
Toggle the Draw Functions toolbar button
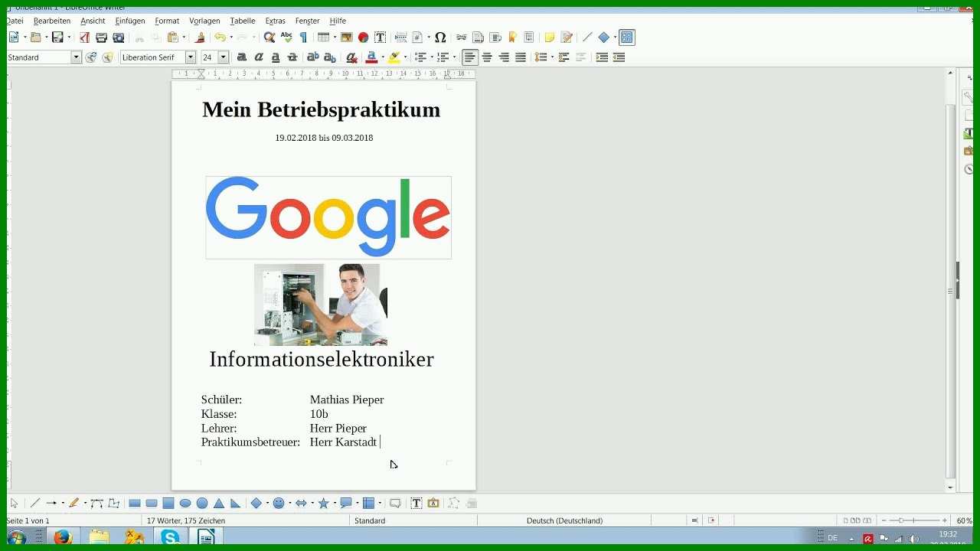click(627, 37)
